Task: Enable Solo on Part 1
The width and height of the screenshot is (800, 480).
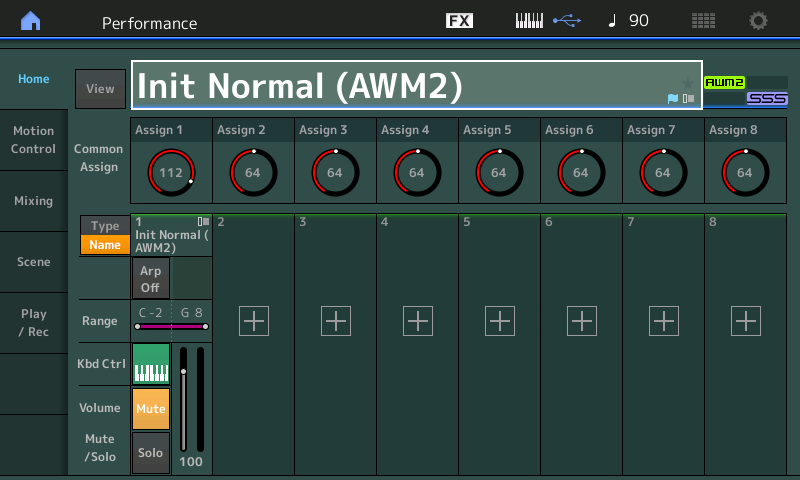Action: tap(151, 453)
